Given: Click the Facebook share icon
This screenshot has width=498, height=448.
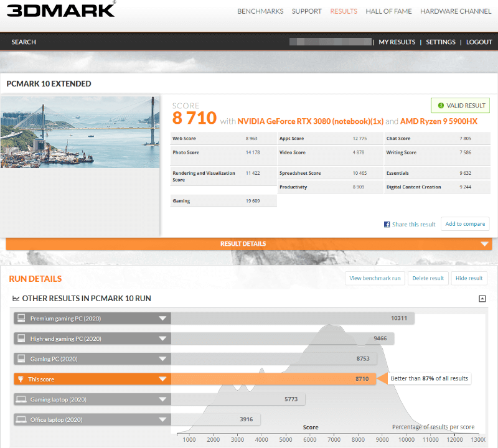Looking at the screenshot, I should click(387, 225).
